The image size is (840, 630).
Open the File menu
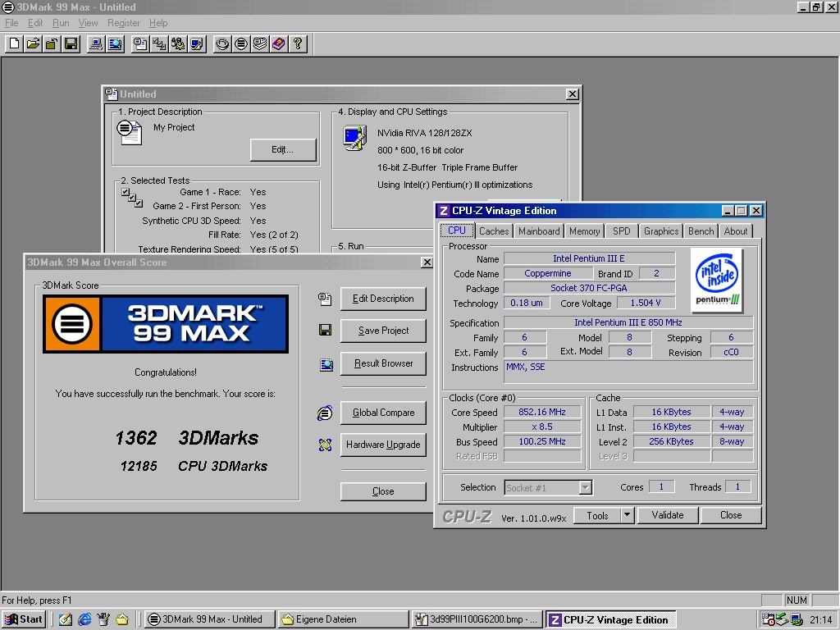(x=11, y=23)
